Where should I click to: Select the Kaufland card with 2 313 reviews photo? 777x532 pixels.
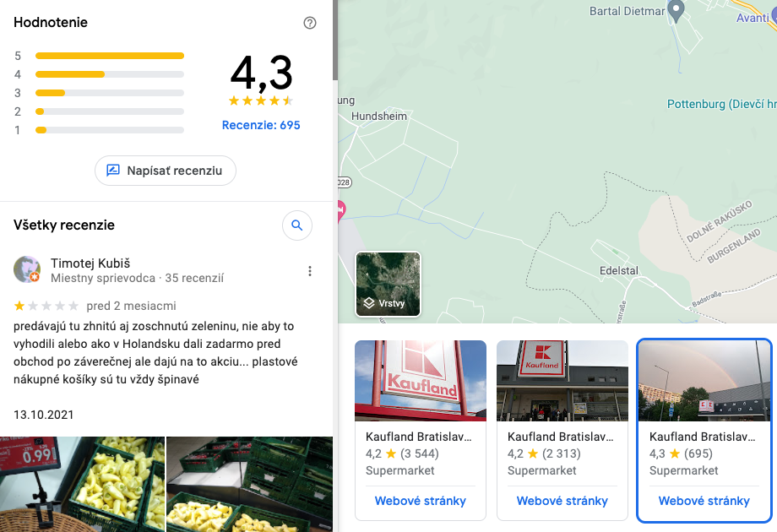[x=562, y=380]
